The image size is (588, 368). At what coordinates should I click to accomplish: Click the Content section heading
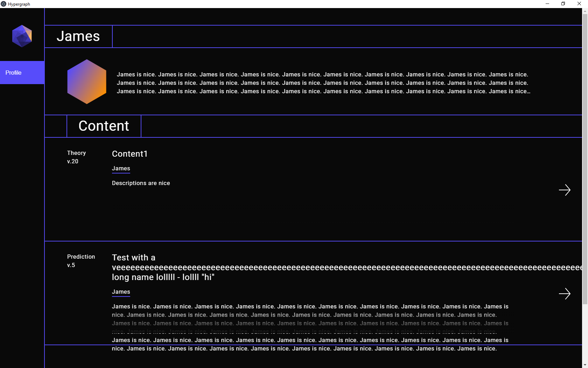pyautogui.click(x=104, y=126)
